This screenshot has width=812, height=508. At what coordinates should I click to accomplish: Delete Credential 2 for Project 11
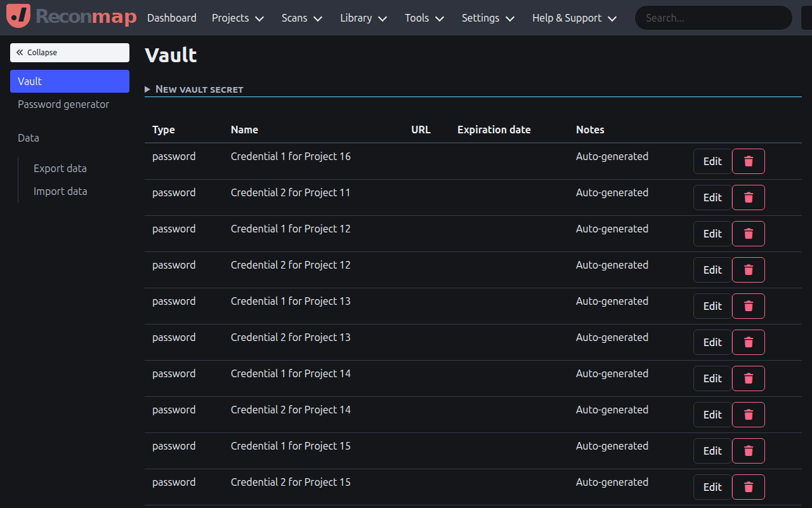point(748,197)
